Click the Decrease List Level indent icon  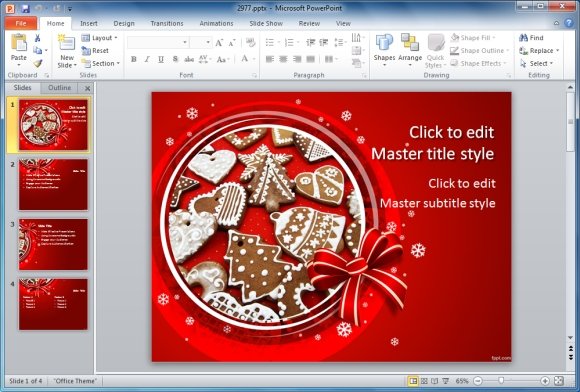click(x=310, y=43)
